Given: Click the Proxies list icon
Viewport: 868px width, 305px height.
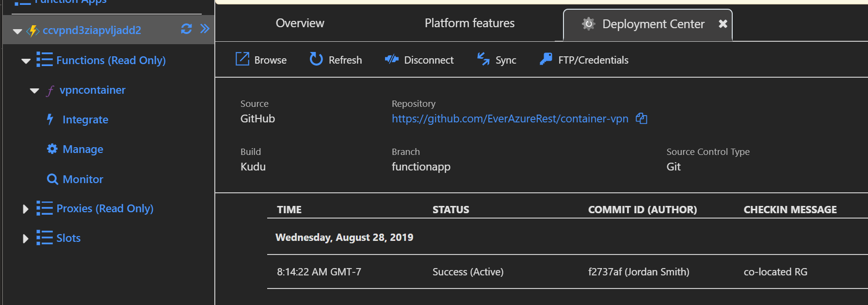Looking at the screenshot, I should coord(45,208).
